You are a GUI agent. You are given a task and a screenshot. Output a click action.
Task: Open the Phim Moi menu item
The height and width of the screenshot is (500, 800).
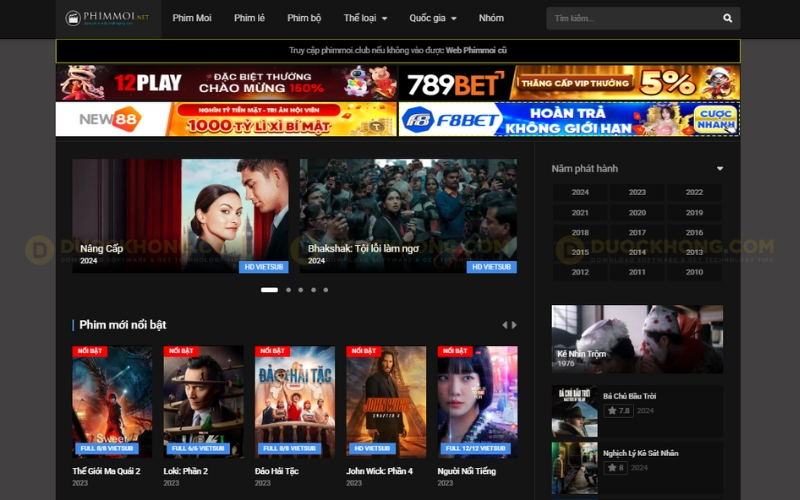click(x=192, y=18)
